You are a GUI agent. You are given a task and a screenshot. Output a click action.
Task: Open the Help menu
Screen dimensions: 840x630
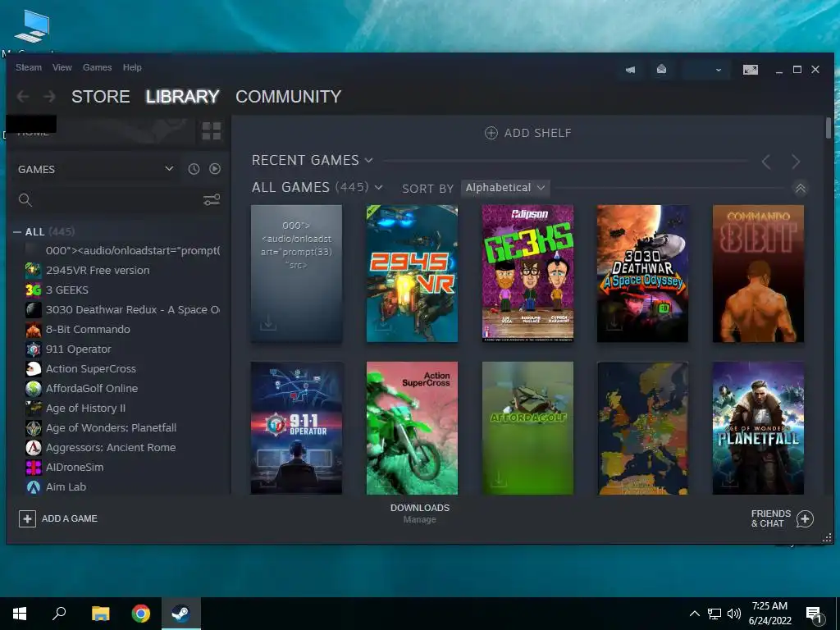[132, 67]
